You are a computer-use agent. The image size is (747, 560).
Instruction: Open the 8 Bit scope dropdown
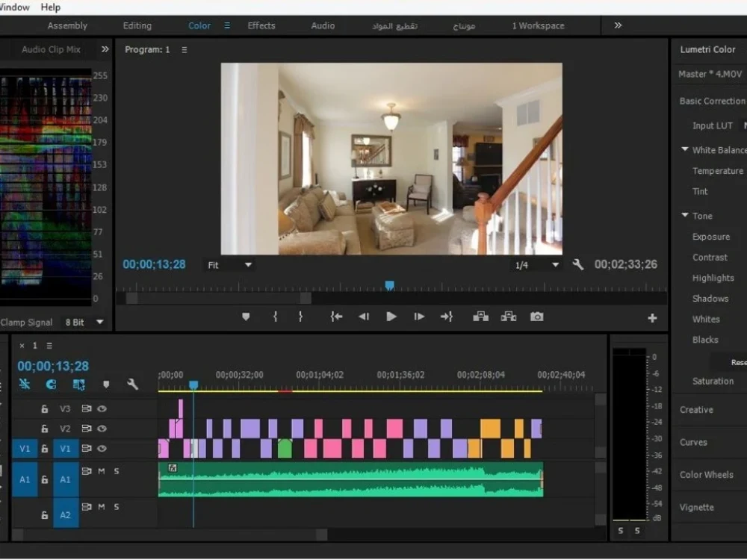84,323
